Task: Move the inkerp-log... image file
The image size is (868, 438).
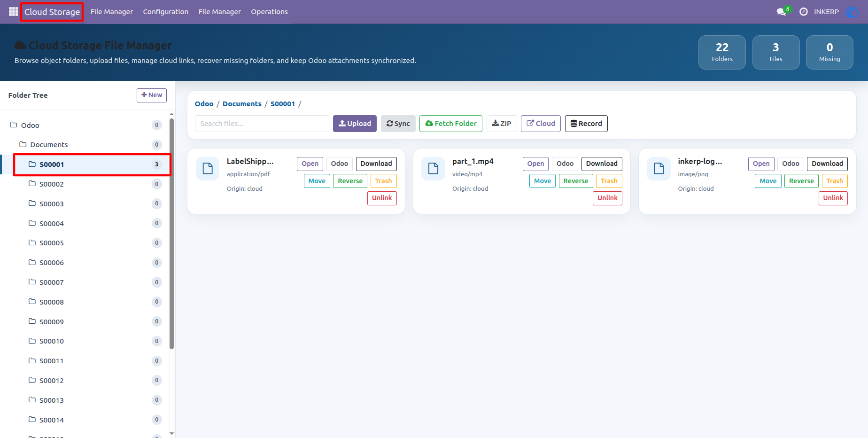Action: 768,181
